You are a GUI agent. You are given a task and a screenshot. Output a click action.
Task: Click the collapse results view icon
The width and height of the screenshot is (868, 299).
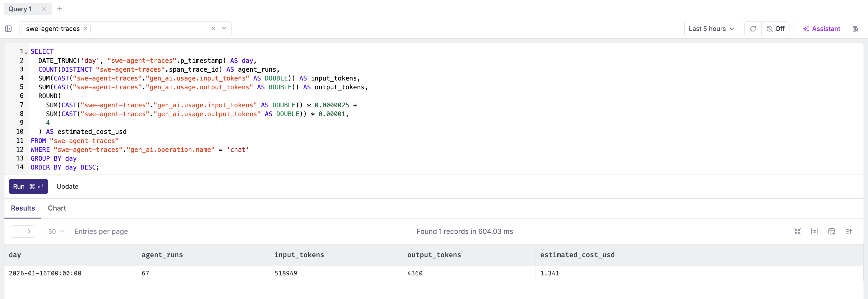[x=797, y=231]
